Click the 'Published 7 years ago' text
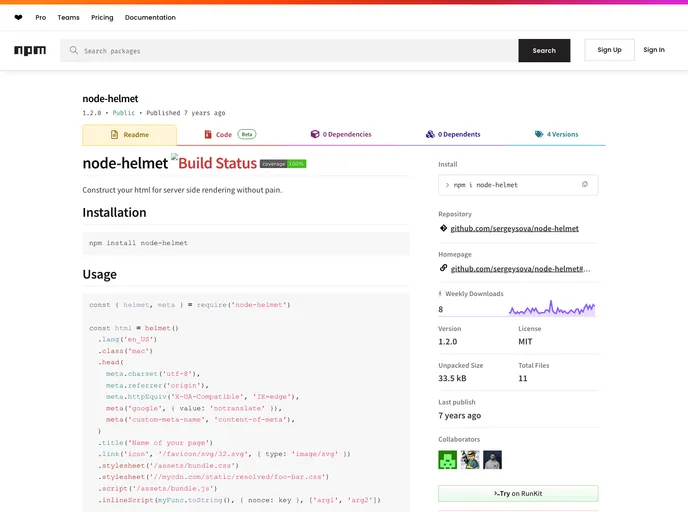 pyautogui.click(x=186, y=113)
